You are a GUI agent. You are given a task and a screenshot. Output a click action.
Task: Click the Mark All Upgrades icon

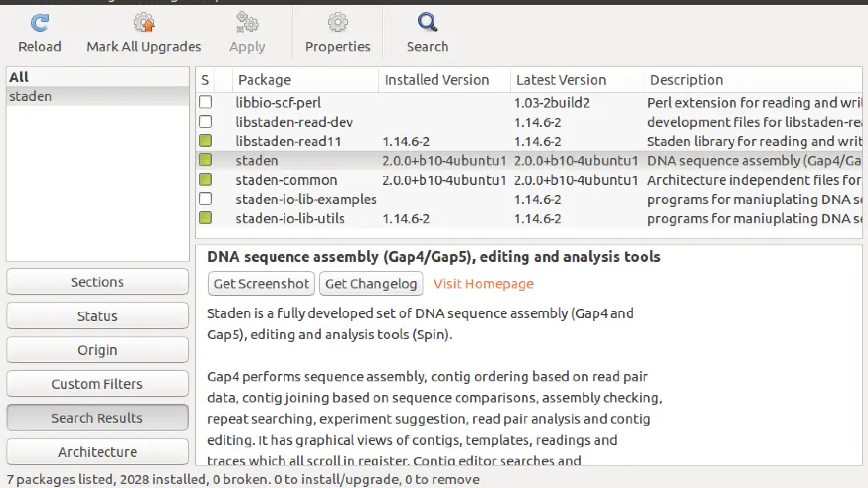(x=144, y=22)
